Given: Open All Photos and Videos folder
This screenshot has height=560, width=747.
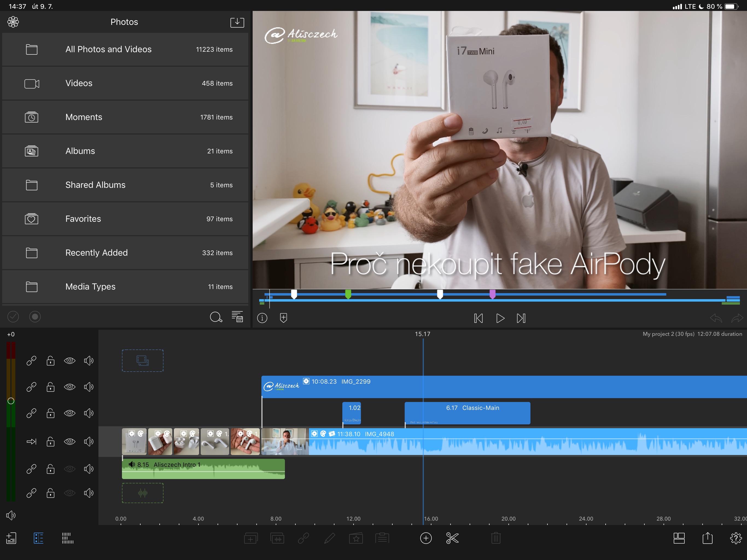Looking at the screenshot, I should (x=125, y=49).
